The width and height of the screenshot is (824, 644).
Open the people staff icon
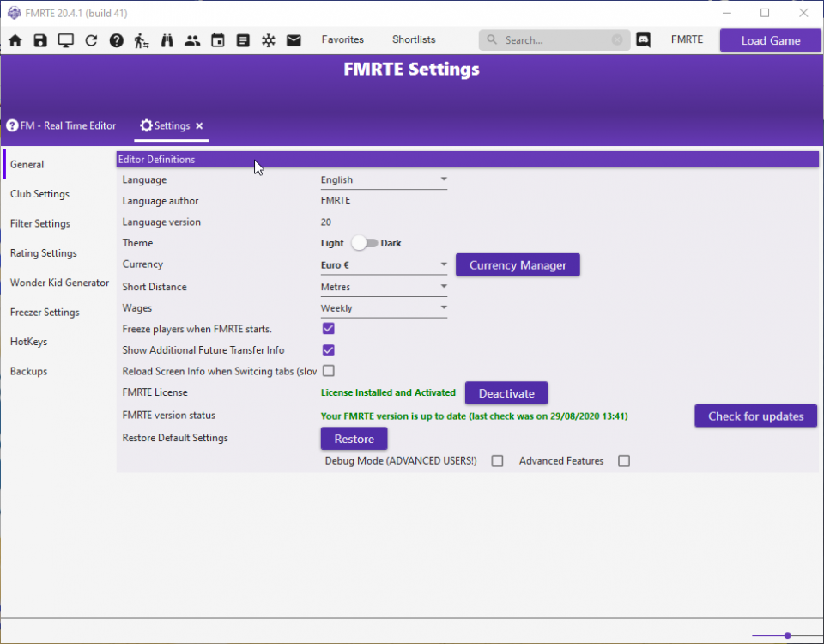pyautogui.click(x=192, y=40)
